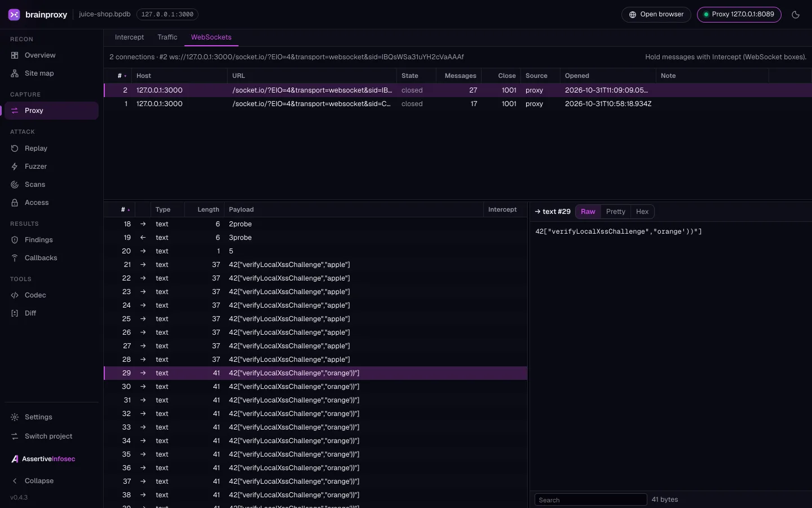
Task: Click the Open browser button
Action: click(656, 15)
